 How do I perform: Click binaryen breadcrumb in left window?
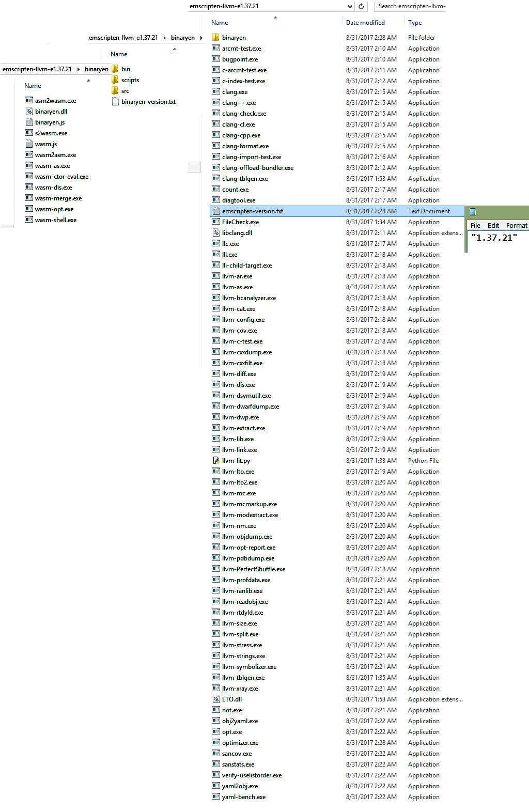coord(97,69)
